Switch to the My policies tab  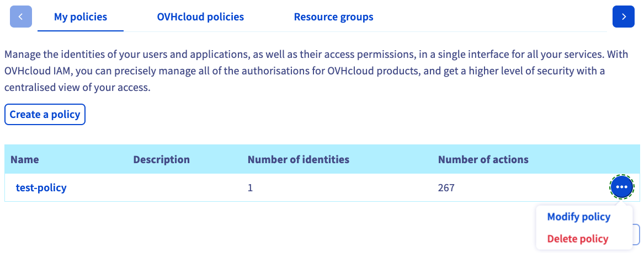click(81, 17)
